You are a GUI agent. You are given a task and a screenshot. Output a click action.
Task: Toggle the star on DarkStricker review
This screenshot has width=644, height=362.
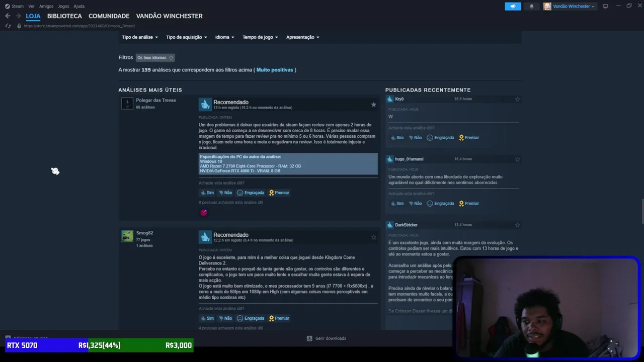click(517, 225)
